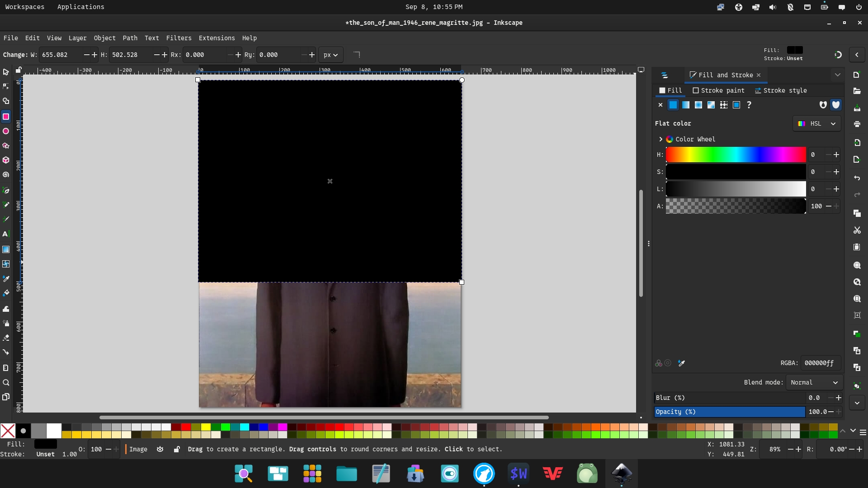Switch to the Stroke paint tab
The height and width of the screenshot is (488, 868).
click(x=718, y=90)
